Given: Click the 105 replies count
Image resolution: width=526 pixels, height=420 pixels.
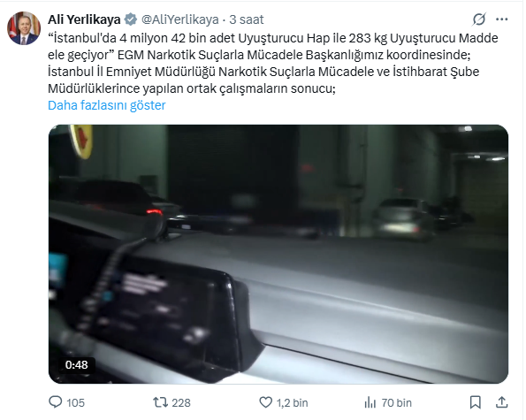Looking at the screenshot, I should point(75,402).
